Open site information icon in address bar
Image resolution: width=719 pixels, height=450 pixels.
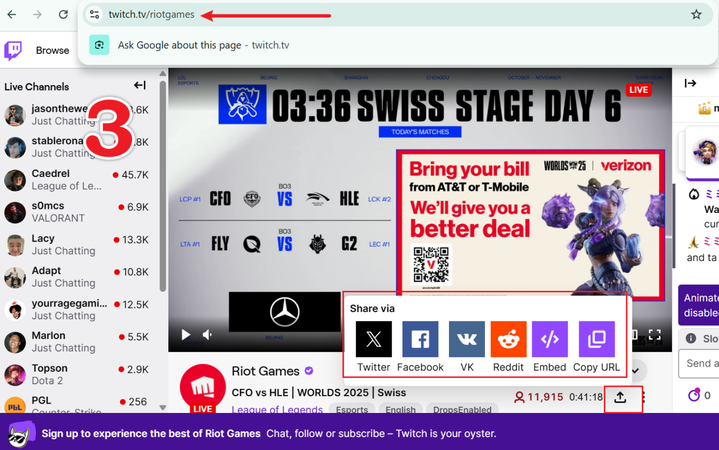[x=94, y=15]
